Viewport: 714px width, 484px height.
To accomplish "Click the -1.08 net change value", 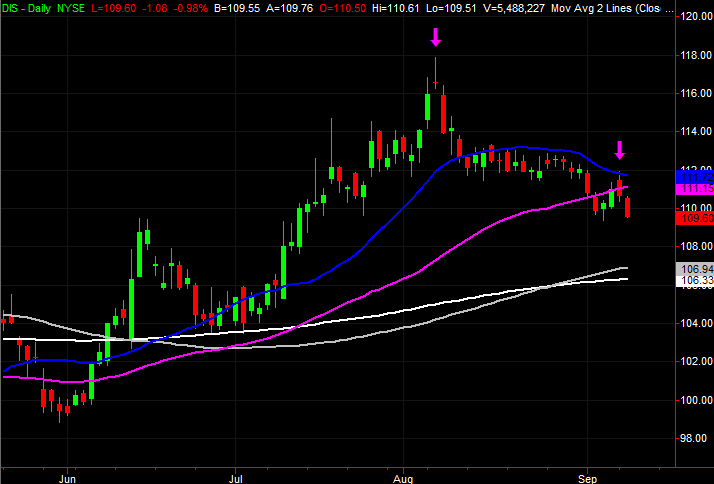I will [155, 8].
